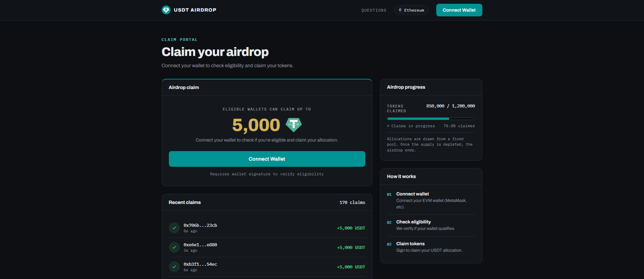Click the 70.8% claimed label
The width and height of the screenshot is (644, 279).
[x=459, y=126]
